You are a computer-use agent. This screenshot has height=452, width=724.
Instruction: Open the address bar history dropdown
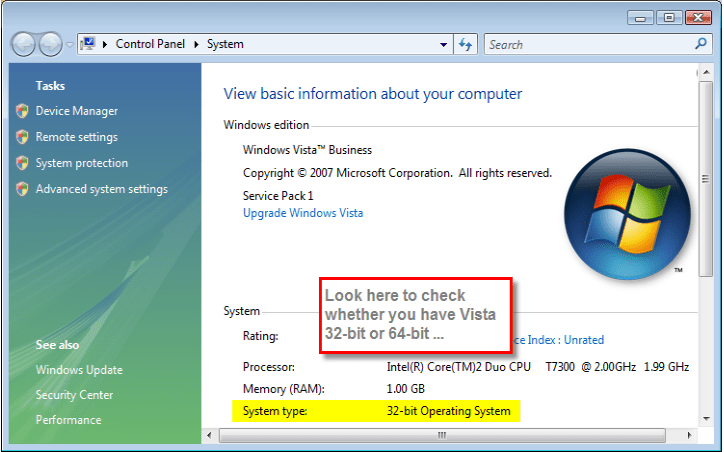click(x=443, y=45)
